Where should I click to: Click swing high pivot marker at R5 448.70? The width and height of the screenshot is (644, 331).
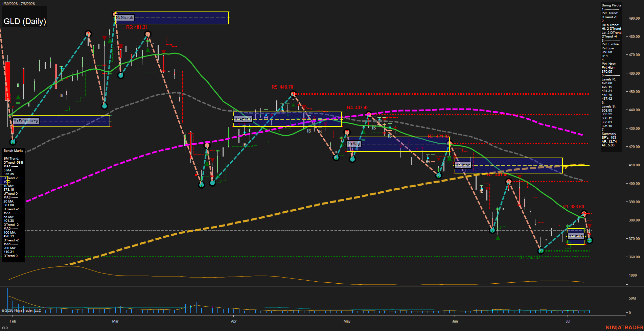293,94
